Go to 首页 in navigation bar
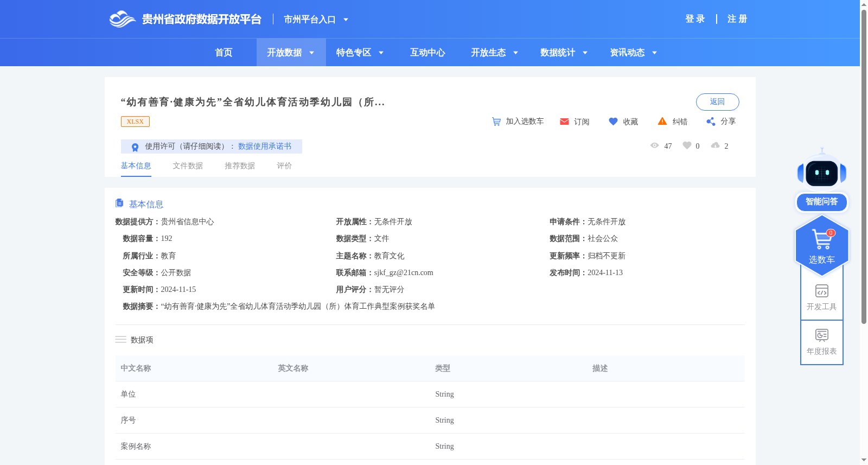This screenshot has width=868, height=465. (x=224, y=53)
